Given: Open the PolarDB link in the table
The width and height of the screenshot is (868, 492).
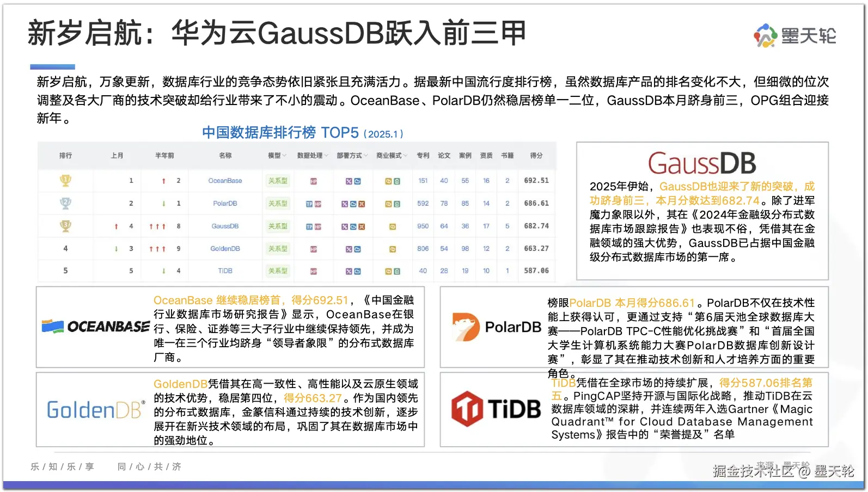Looking at the screenshot, I should 225,204.
